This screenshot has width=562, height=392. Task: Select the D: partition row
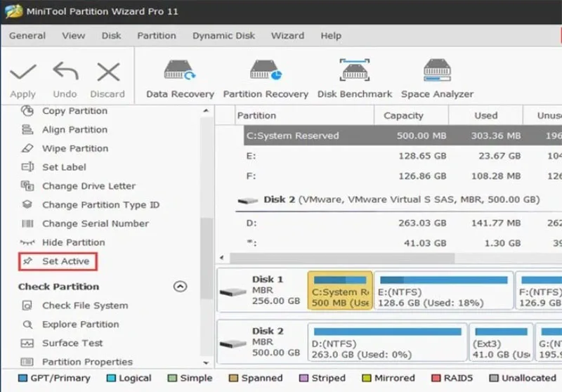click(x=403, y=223)
